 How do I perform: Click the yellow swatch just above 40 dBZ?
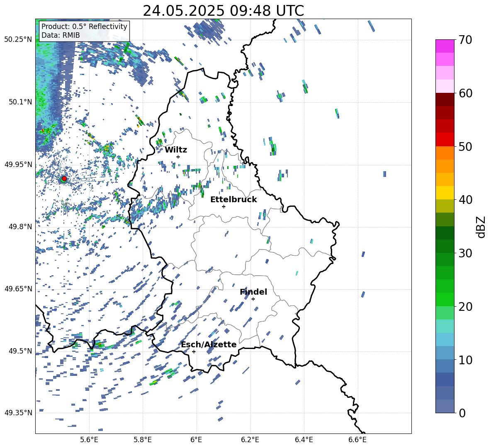point(445,193)
